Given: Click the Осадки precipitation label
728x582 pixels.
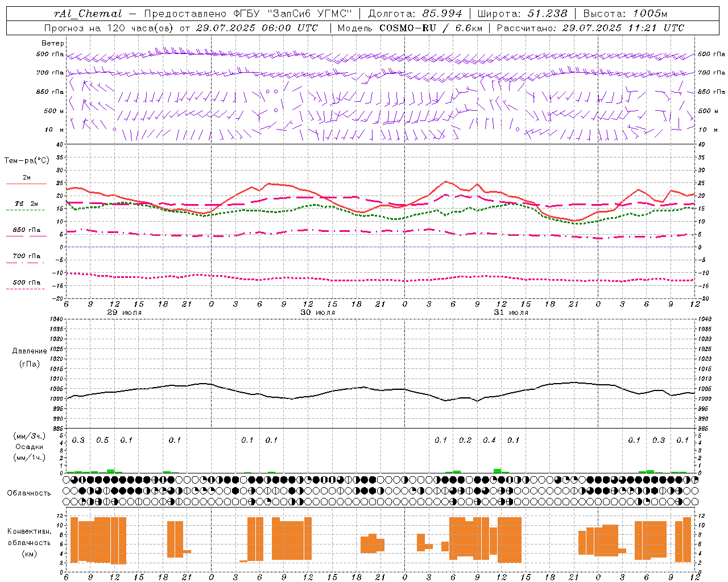Looking at the screenshot, I should click(30, 447).
